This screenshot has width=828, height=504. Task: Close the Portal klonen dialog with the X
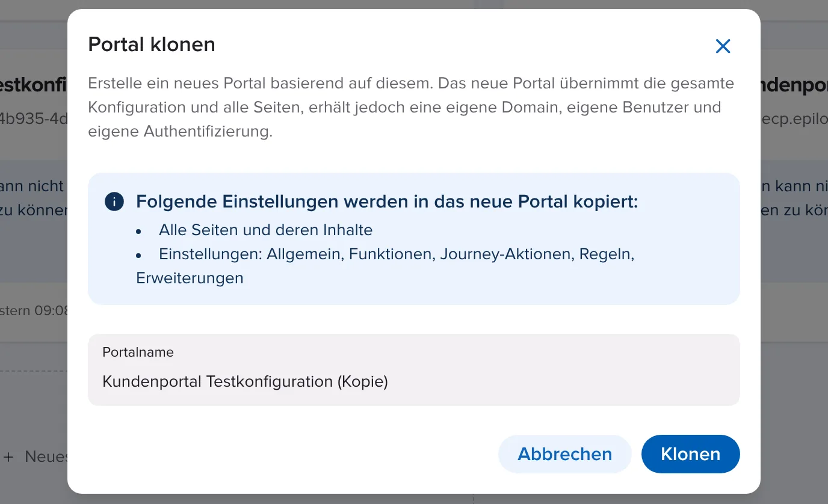723,46
